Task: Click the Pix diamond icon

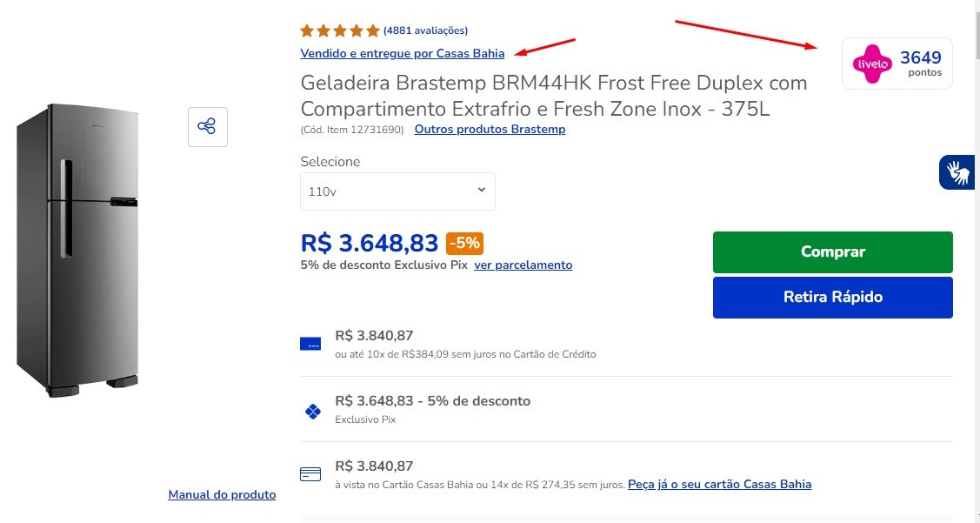Action: tap(312, 411)
